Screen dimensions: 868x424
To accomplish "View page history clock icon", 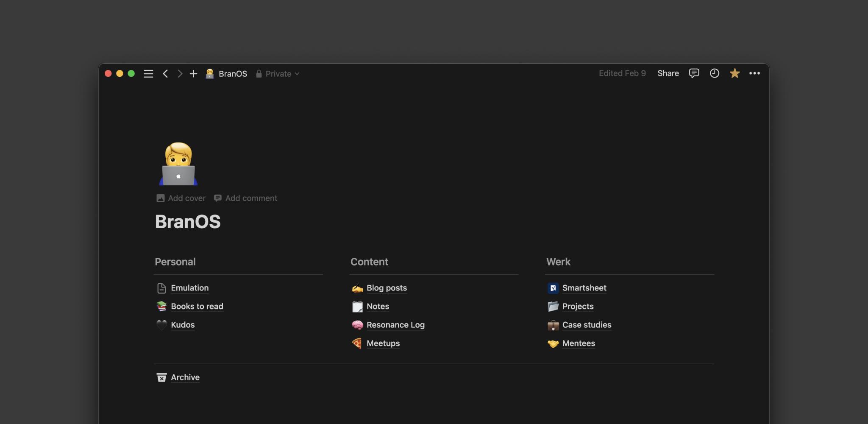I will [x=714, y=73].
